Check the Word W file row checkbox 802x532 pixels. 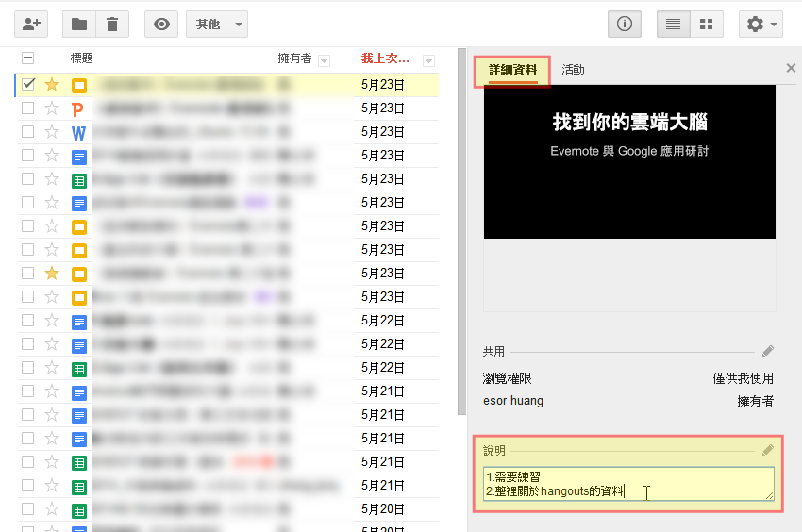[28, 131]
